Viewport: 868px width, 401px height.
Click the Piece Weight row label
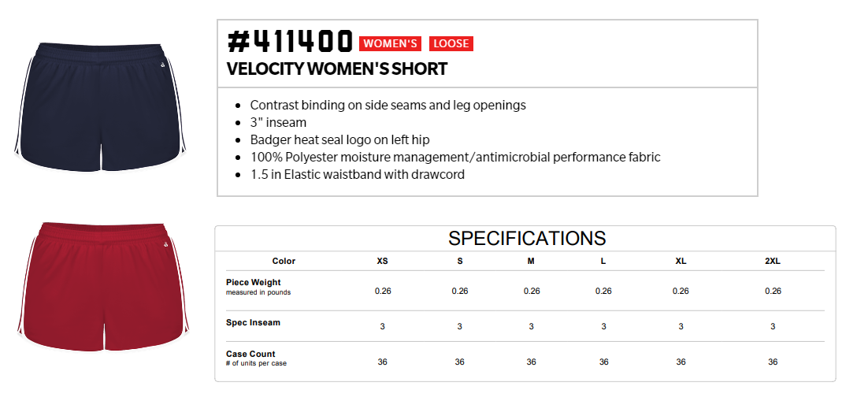click(254, 283)
